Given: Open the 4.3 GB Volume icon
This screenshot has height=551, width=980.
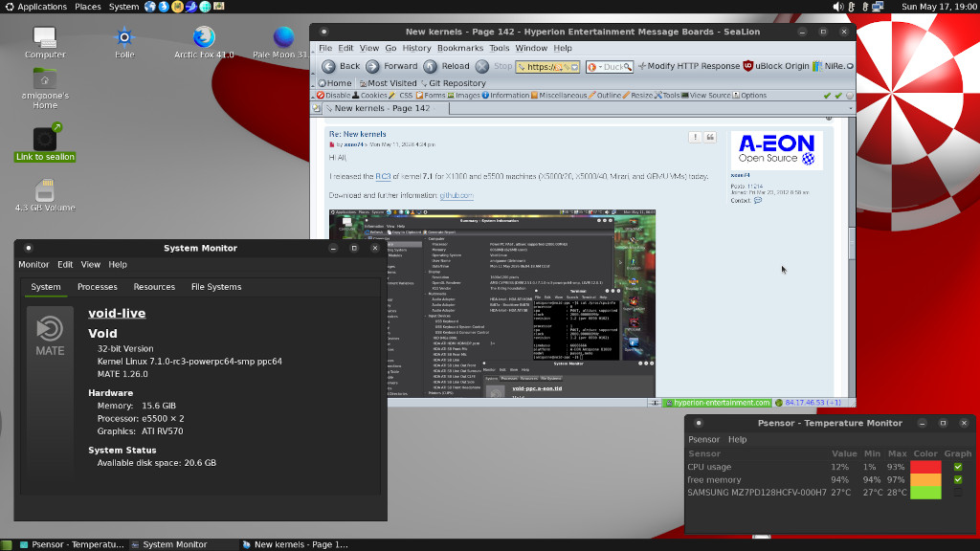Looking at the screenshot, I should pyautogui.click(x=45, y=195).
